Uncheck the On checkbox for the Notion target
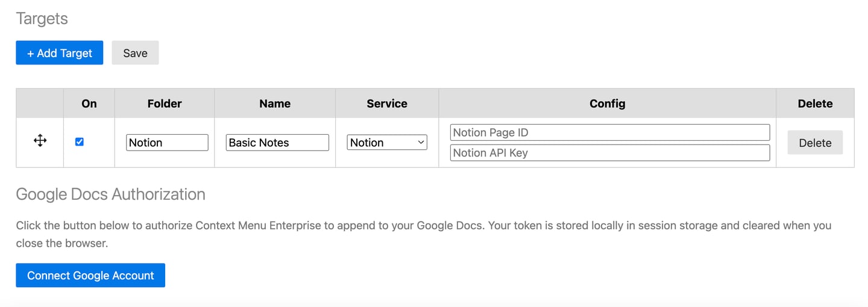868x307 pixels. 80,142
